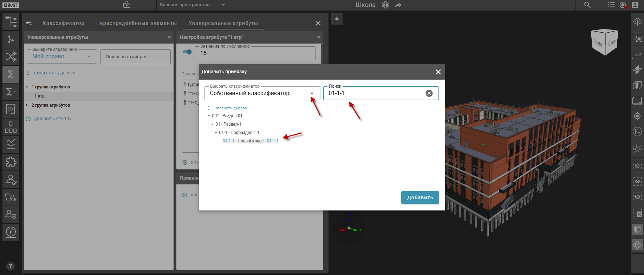The width and height of the screenshot is (644, 275).
Task: Click the sigma summation icon in left sidebar
Action: (11, 74)
